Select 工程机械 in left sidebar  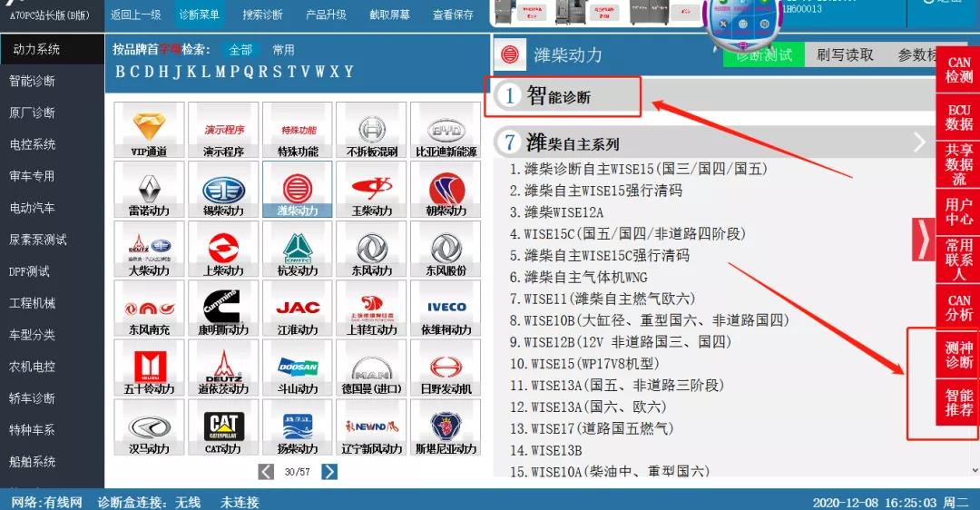point(33,303)
